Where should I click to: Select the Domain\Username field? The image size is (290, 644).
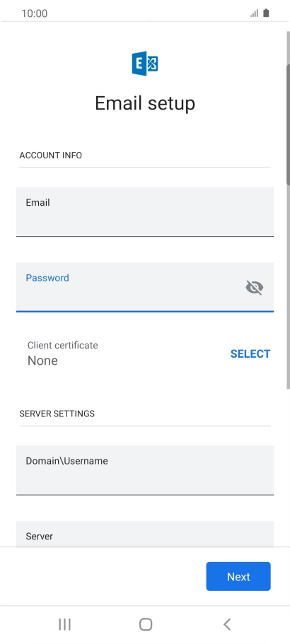[145, 470]
